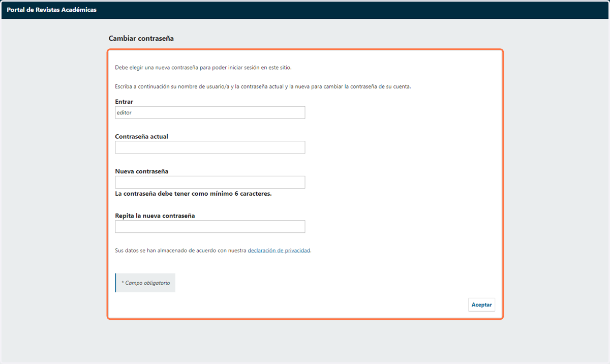Open the declaración de privacidad link
Image resolution: width=610 pixels, height=364 pixels.
pyautogui.click(x=279, y=251)
